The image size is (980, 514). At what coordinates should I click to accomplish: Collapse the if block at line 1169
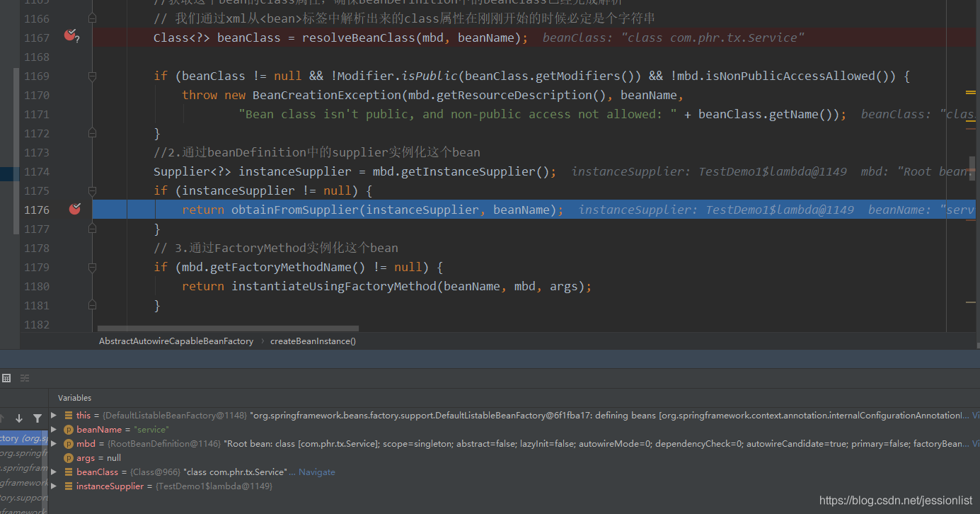coord(92,76)
